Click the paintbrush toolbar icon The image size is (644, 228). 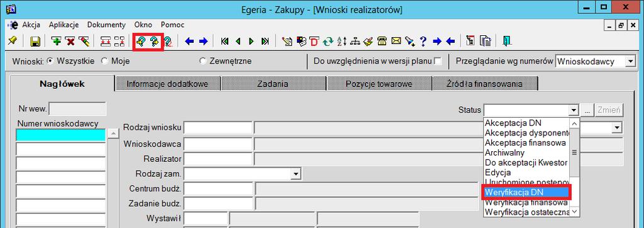click(x=369, y=41)
